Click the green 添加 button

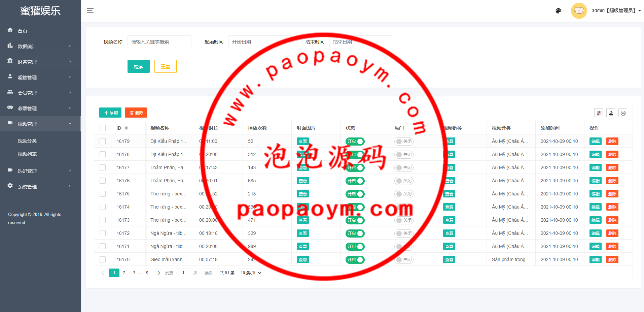point(110,113)
